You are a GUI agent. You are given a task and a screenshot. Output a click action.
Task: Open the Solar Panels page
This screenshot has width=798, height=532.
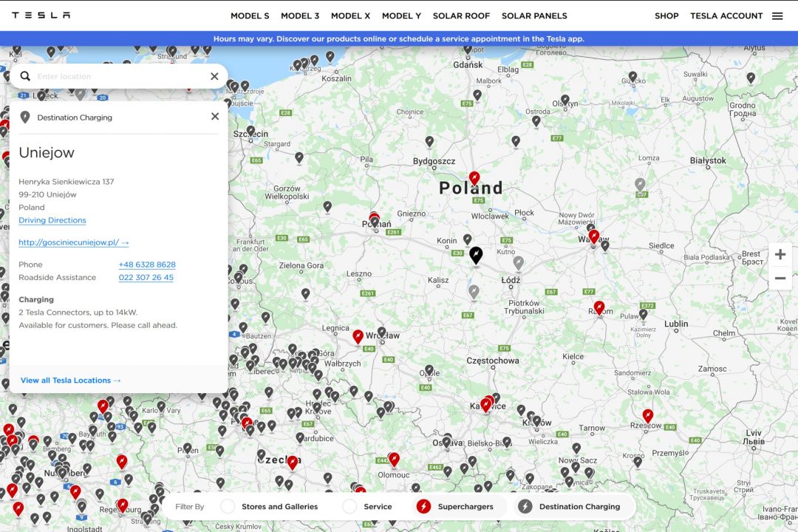pyautogui.click(x=534, y=16)
